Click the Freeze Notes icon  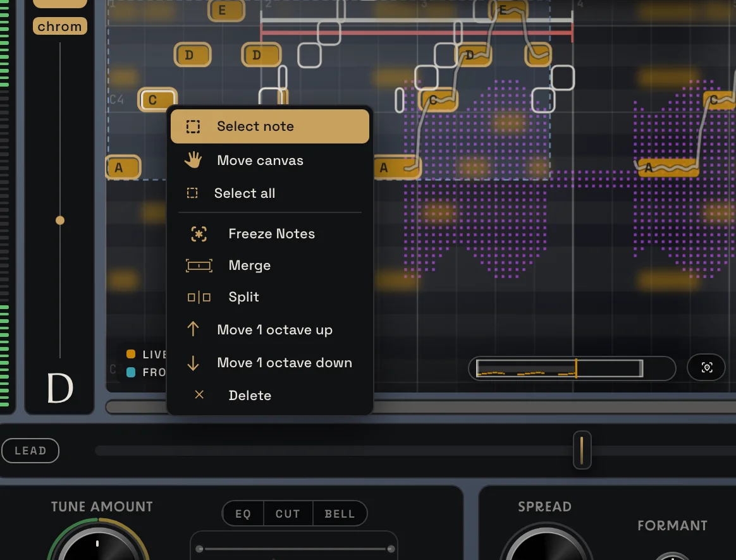click(199, 234)
